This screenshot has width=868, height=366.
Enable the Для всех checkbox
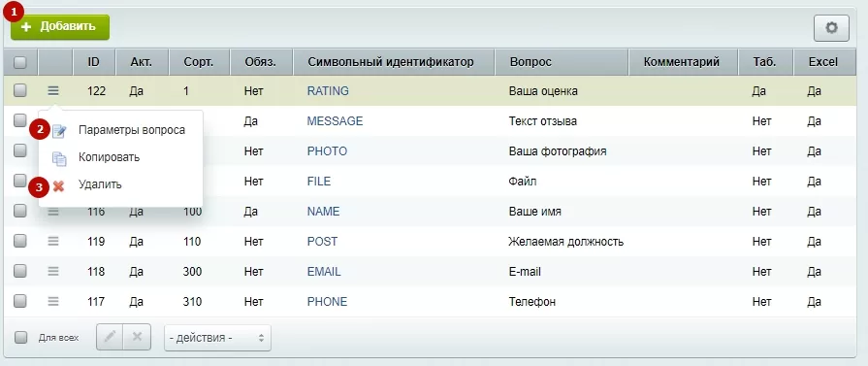coord(20,337)
